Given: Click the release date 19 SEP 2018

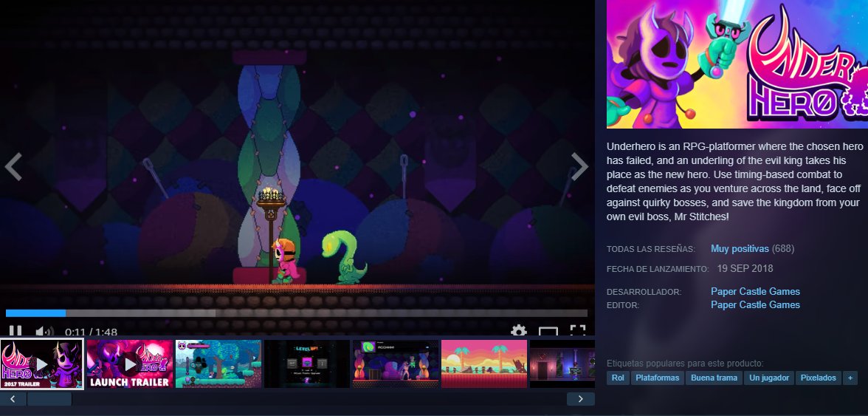Looking at the screenshot, I should tap(745, 269).
